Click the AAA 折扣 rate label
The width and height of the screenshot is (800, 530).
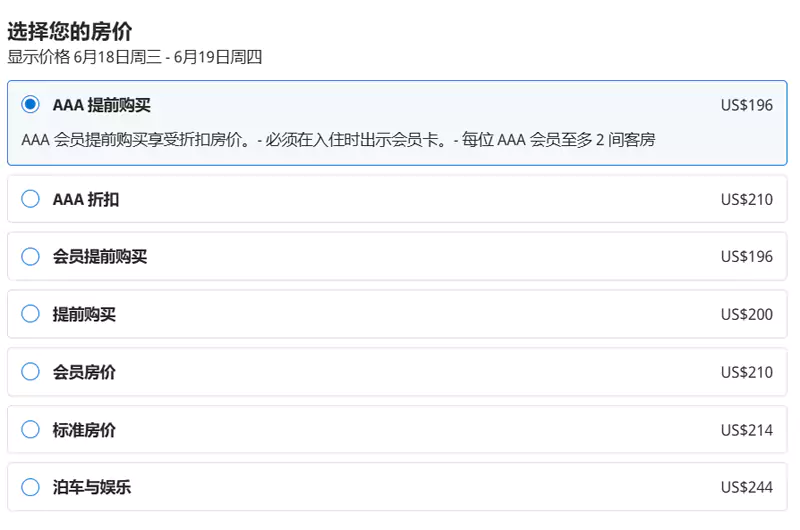pos(86,199)
